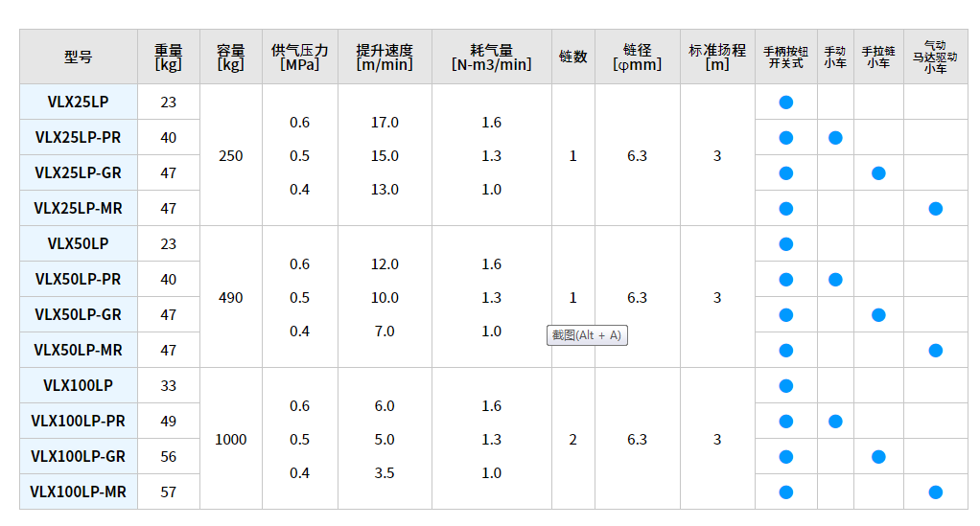Viewport: 980px width, 526px height.
Task: Select the VLX25LP-GR model cell
Action: (x=78, y=173)
